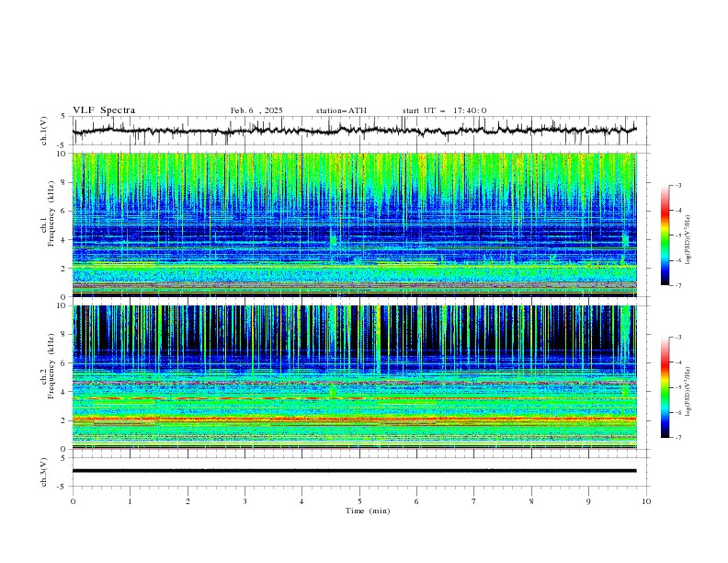
Task: Click the upper 'log(PSD)(V²/Hz)' colorbar label
Action: coord(688,240)
